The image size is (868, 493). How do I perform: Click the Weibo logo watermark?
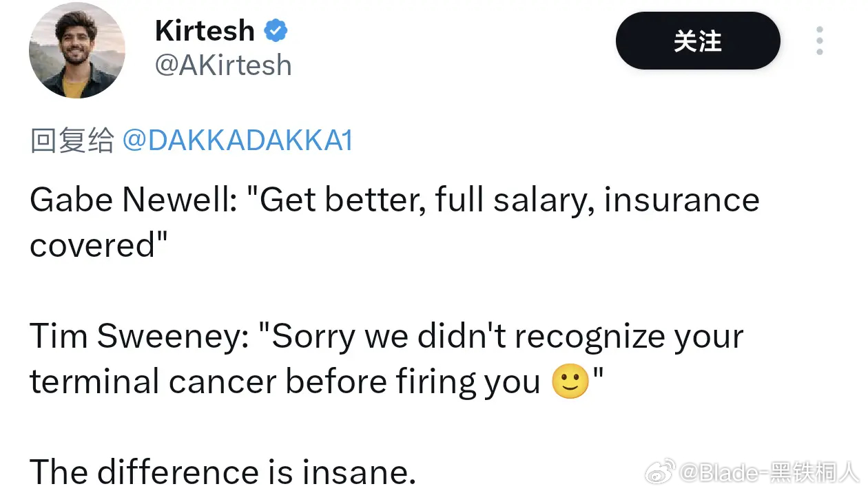pos(659,472)
